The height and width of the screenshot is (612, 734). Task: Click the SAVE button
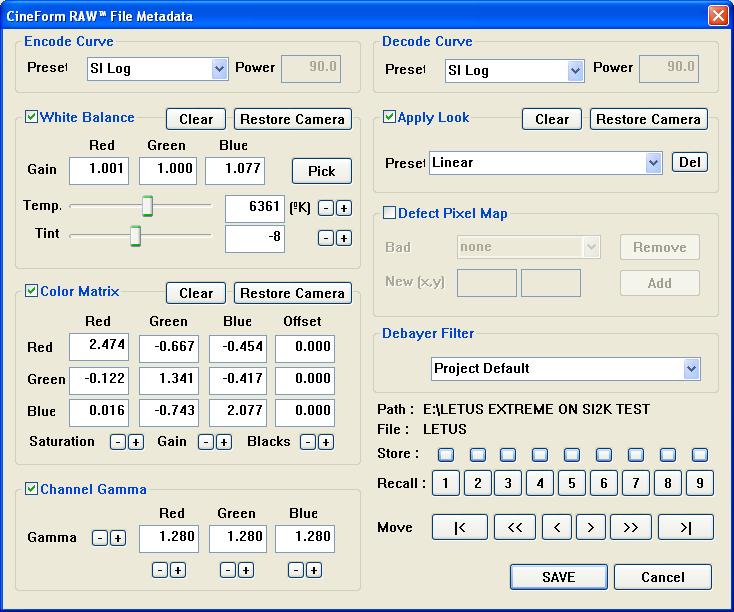(x=558, y=577)
